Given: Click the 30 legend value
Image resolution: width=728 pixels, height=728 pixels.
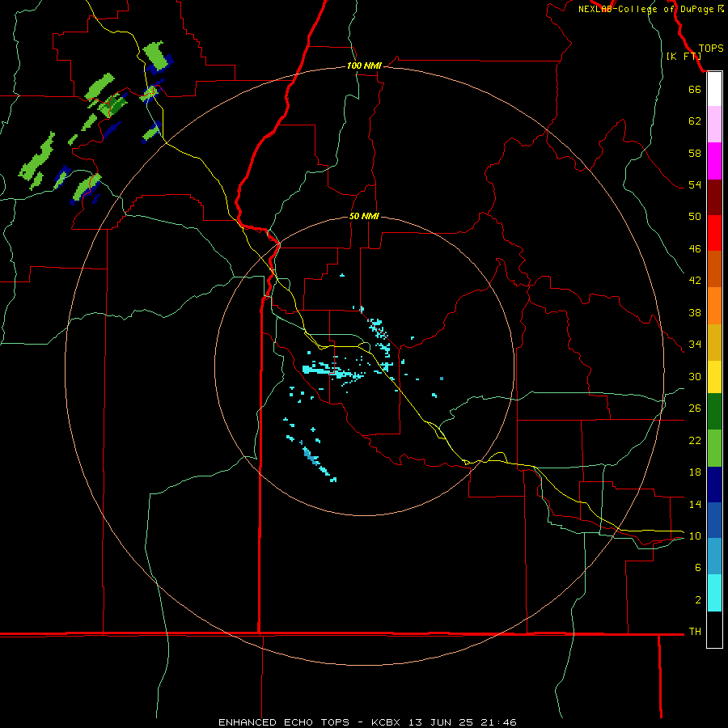Looking at the screenshot, I should click(695, 376).
